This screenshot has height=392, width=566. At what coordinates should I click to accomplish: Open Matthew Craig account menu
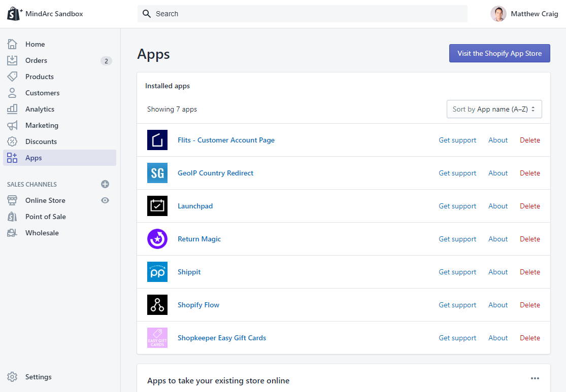pyautogui.click(x=524, y=14)
